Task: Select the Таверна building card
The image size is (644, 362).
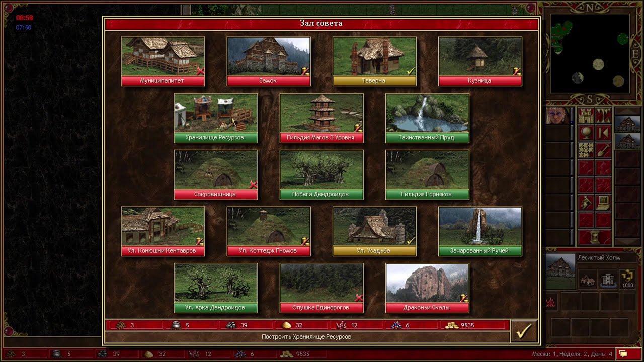Action: point(374,61)
